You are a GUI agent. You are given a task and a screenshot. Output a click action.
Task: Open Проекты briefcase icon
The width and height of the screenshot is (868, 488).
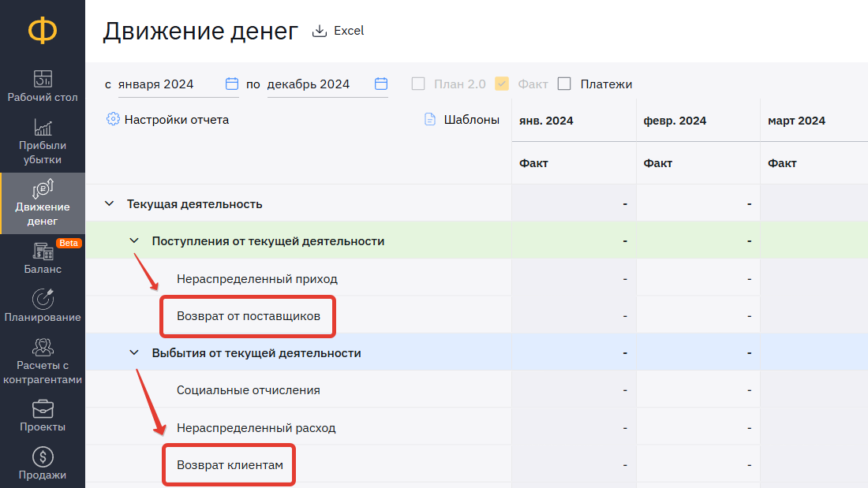(43, 409)
